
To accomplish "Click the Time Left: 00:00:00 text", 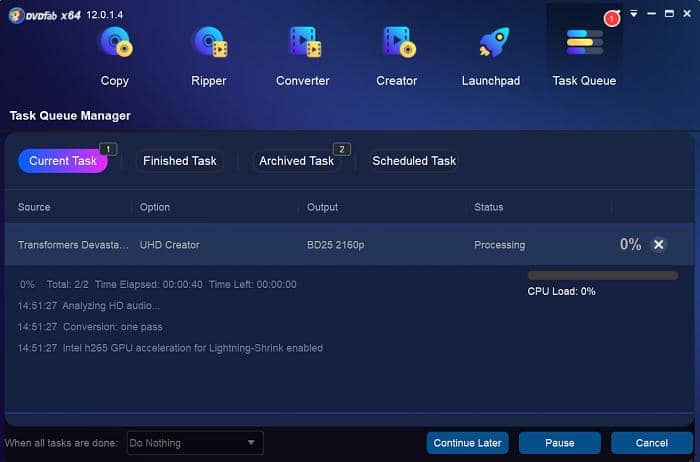I will [x=253, y=284].
